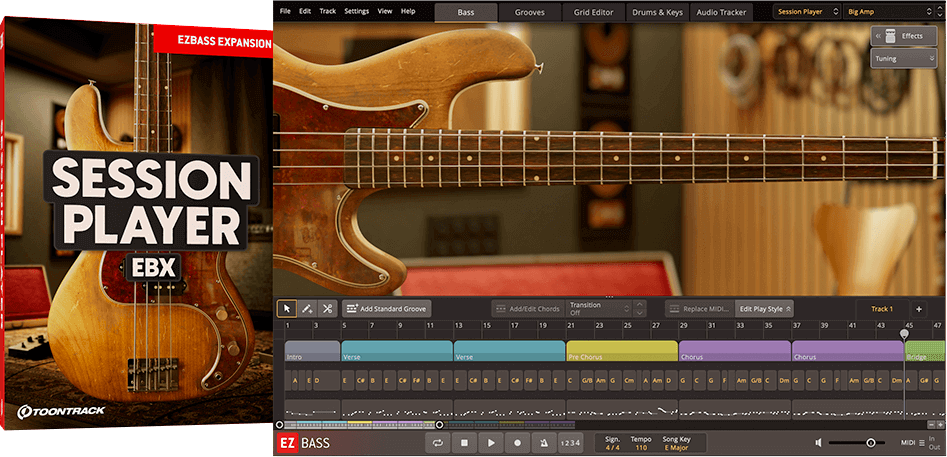Adjust the master volume slider
The image size is (947, 457).
[870, 442]
